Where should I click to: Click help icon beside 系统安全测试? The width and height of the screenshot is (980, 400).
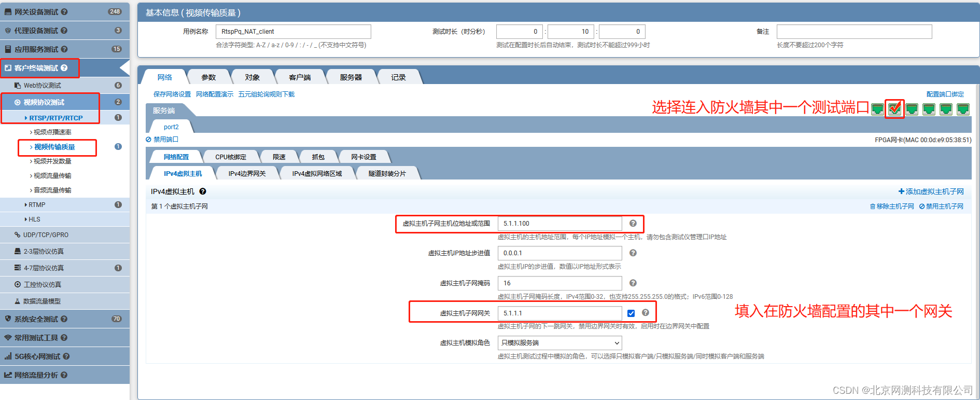64,319
